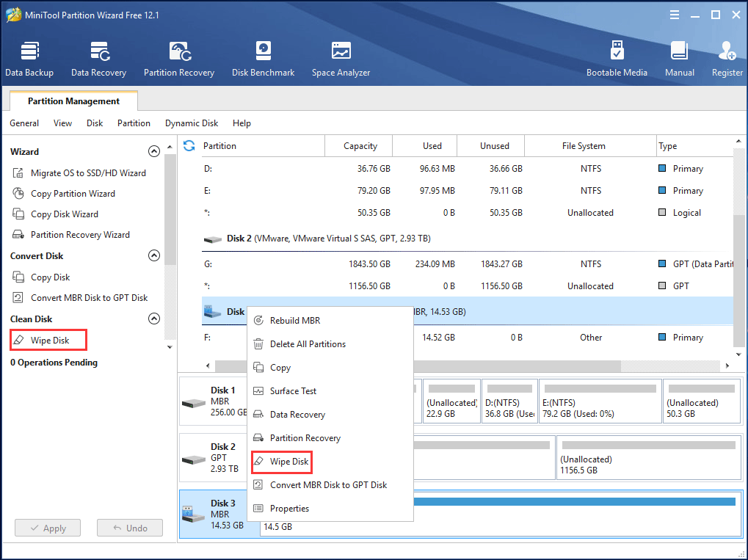Select Surface Test from the context menu

pos(293,390)
